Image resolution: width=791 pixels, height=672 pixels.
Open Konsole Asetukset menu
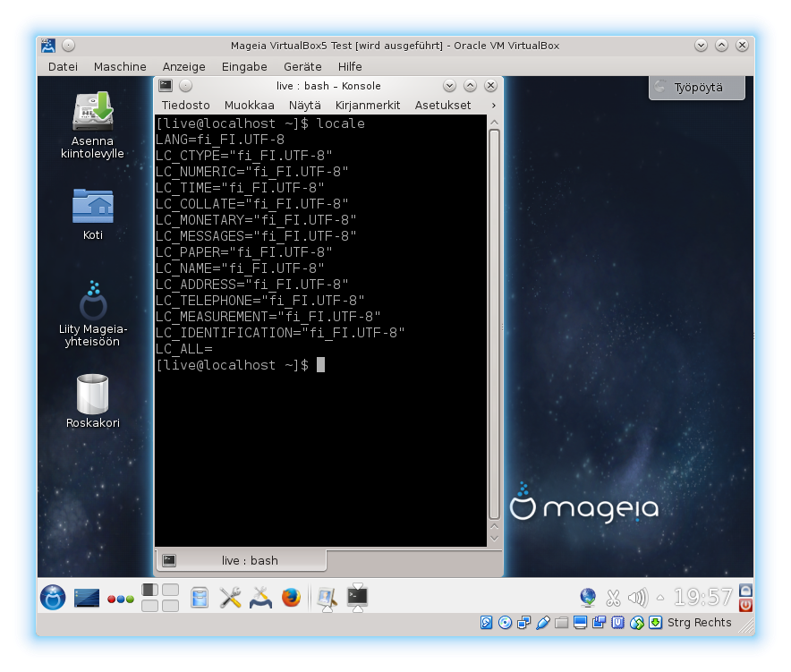point(443,105)
